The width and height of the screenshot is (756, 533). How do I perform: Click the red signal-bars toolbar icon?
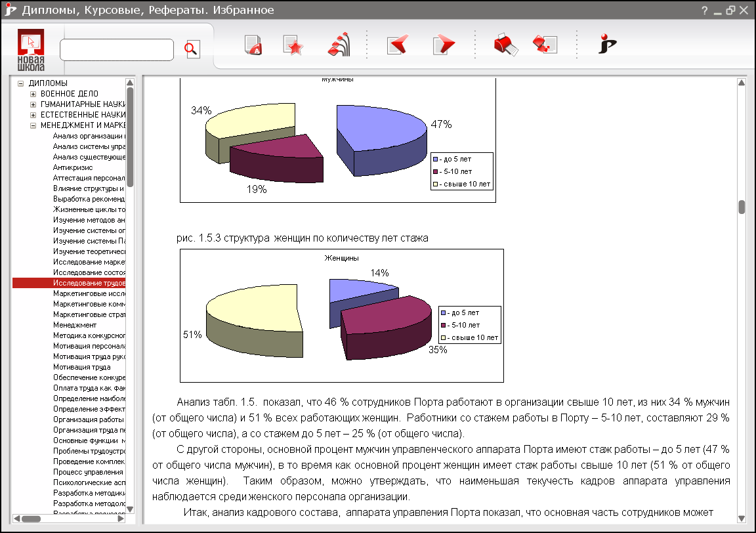pyautogui.click(x=339, y=45)
